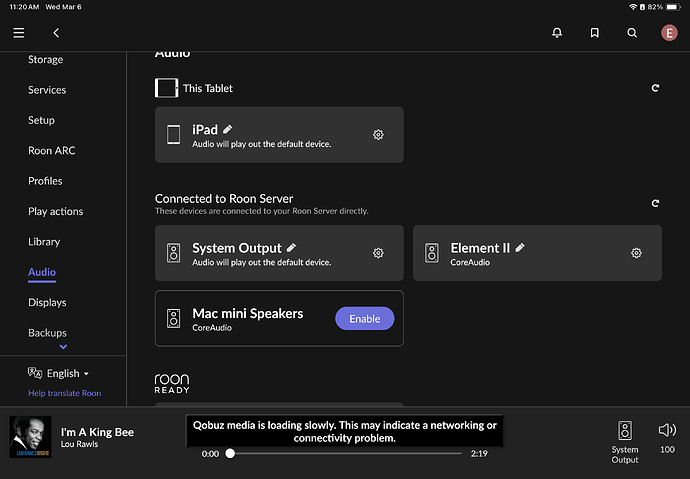
Task: Open the Displays settings tab
Action: 47,302
